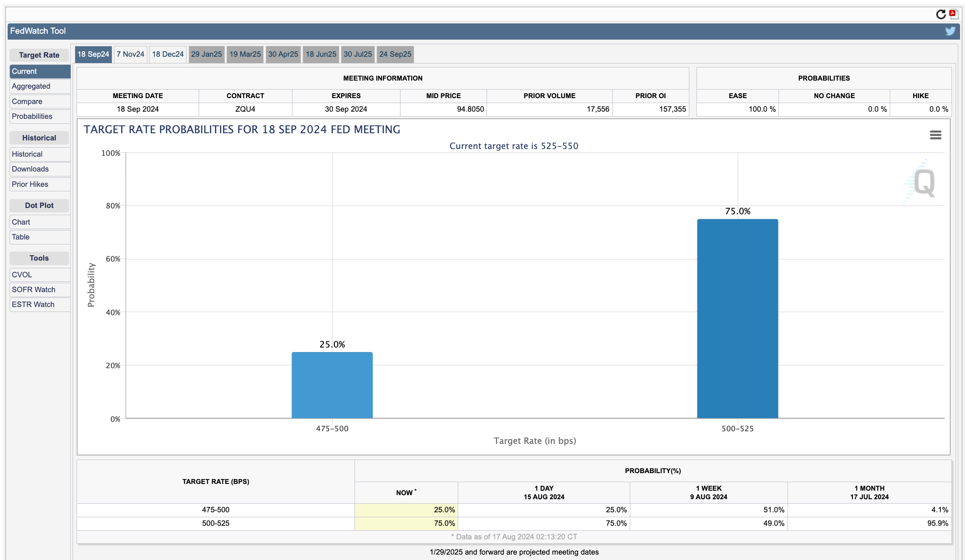Open the Dot Plot Table item

(x=40, y=237)
